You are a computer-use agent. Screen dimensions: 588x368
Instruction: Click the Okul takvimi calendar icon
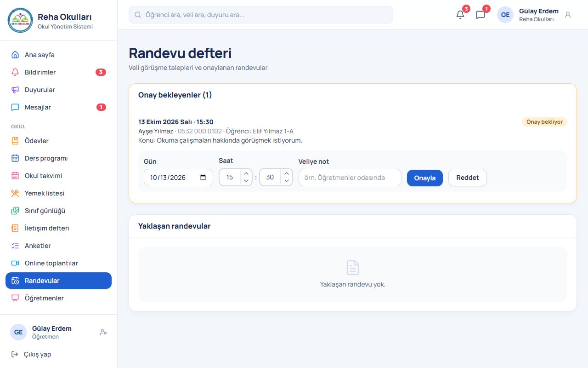(x=15, y=176)
